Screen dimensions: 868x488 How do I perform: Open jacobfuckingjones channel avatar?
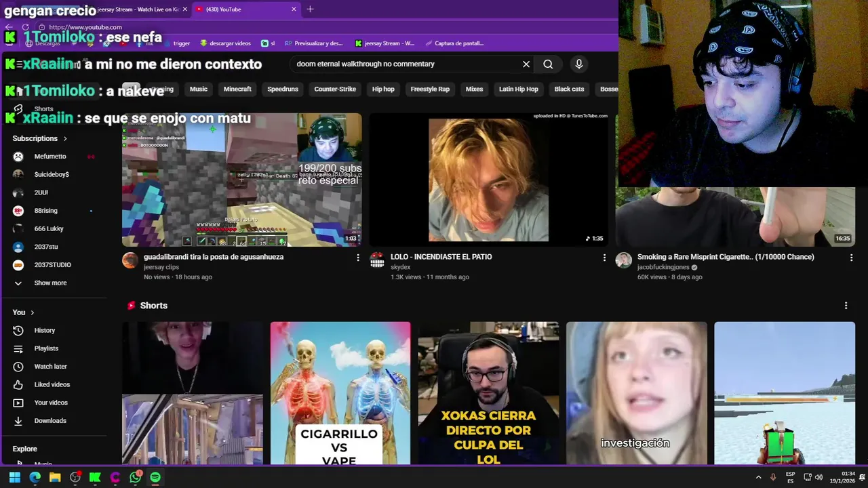point(623,261)
